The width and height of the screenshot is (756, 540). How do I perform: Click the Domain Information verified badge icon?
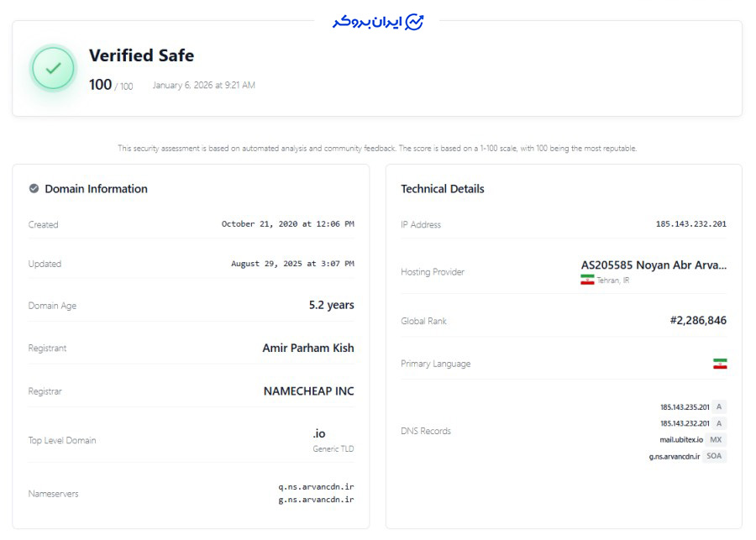34,189
